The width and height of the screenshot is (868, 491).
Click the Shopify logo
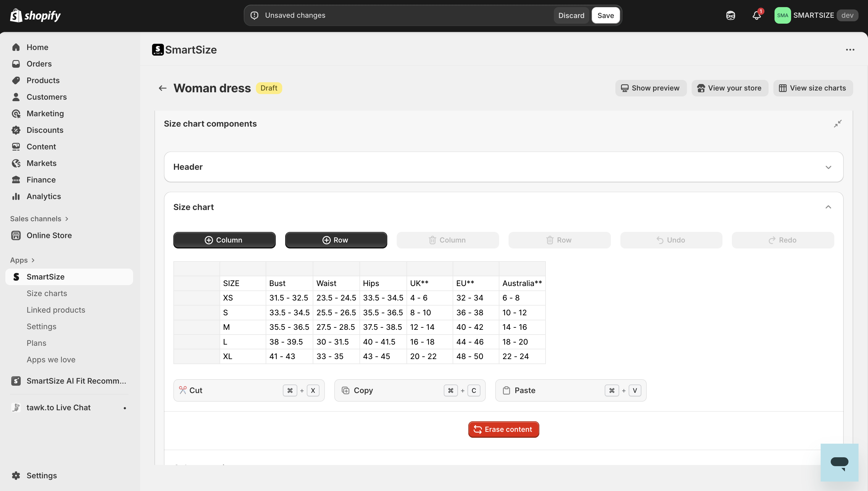coord(36,15)
